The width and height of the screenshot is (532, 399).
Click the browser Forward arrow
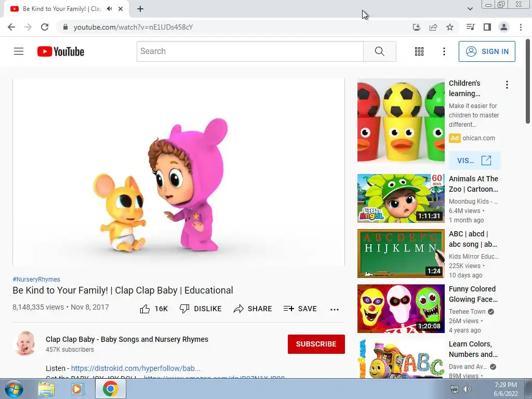(28, 27)
